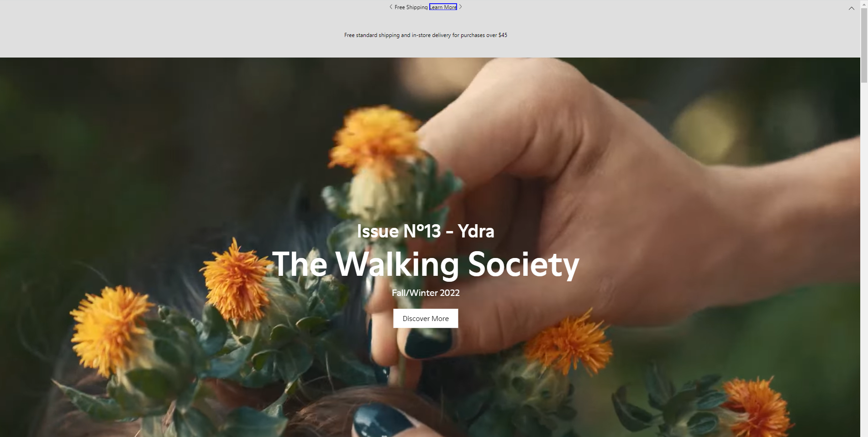Click the Free Shipping announcement label

pos(411,7)
